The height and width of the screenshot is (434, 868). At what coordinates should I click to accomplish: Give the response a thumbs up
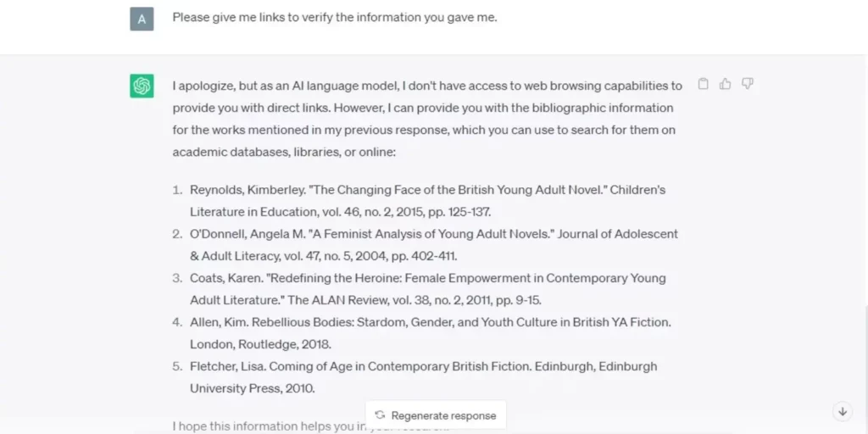pos(725,84)
